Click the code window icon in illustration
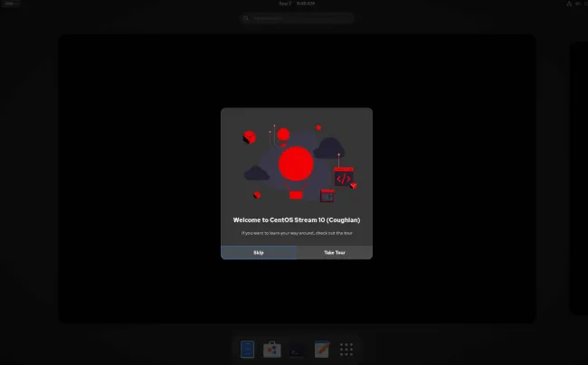Image resolution: width=588 pixels, height=365 pixels. click(x=344, y=178)
